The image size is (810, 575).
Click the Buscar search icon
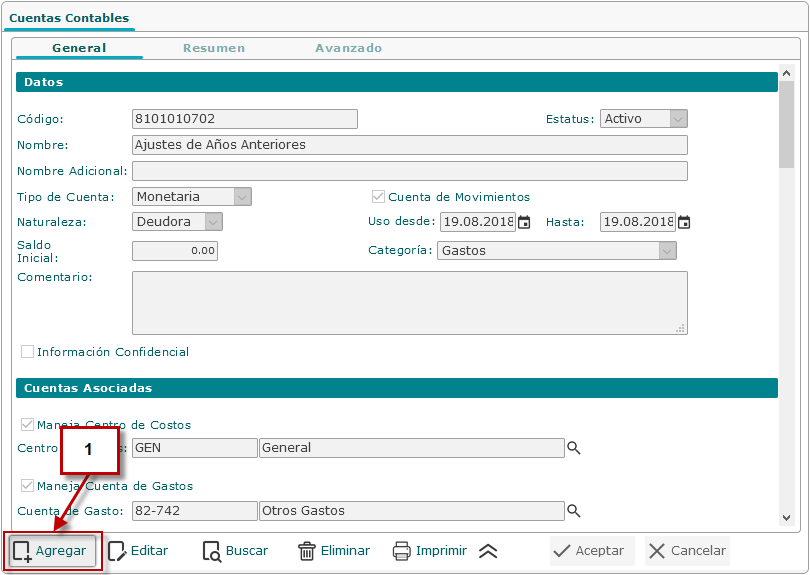[x=211, y=551]
